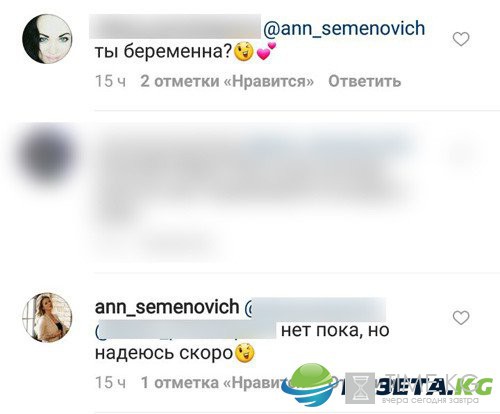Click the '15 ч' timestamp under first comment
The height and width of the screenshot is (414, 500).
[111, 81]
